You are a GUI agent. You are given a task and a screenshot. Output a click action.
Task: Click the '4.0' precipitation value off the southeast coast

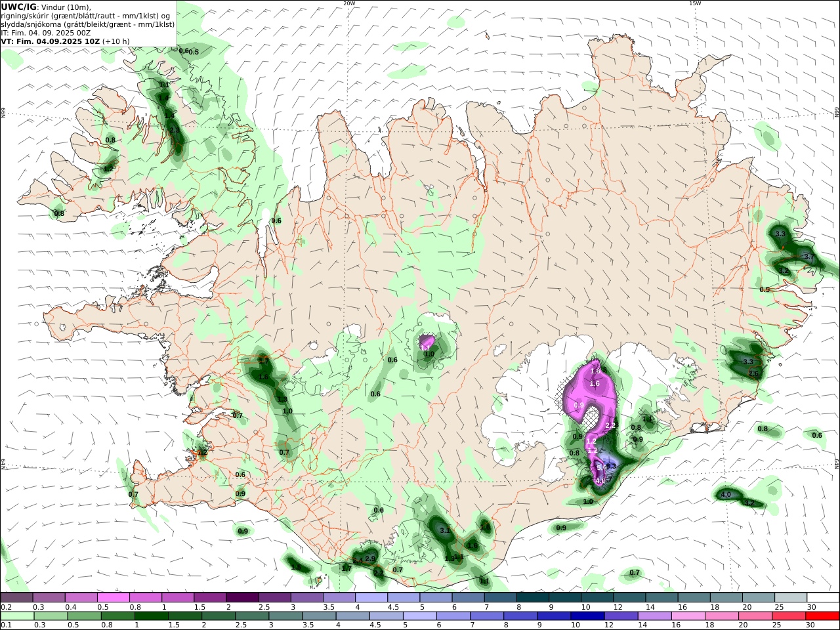[x=726, y=494]
